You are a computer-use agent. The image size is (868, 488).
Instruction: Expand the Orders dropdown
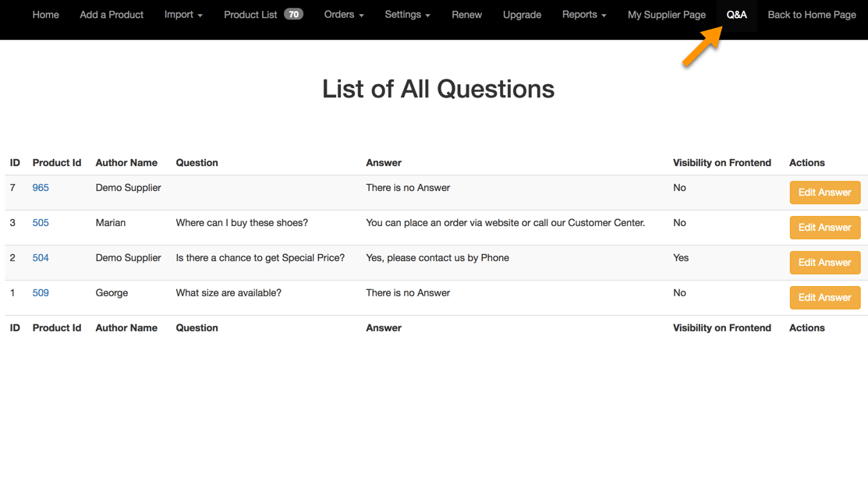344,15
